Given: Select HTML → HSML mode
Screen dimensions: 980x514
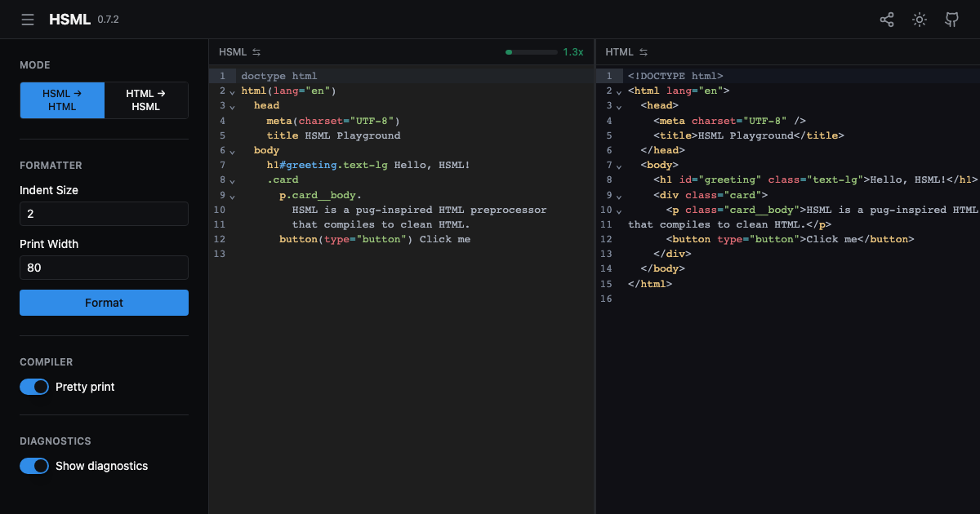Looking at the screenshot, I should click(146, 100).
